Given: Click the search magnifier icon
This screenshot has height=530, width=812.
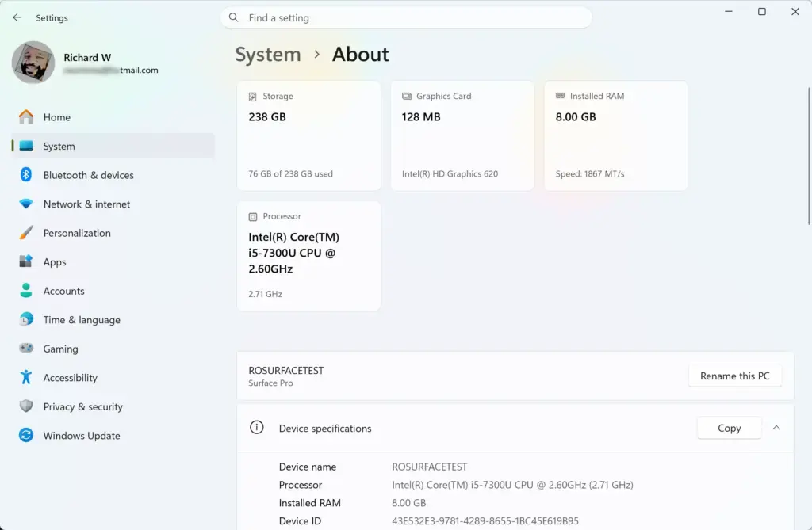Looking at the screenshot, I should (234, 17).
